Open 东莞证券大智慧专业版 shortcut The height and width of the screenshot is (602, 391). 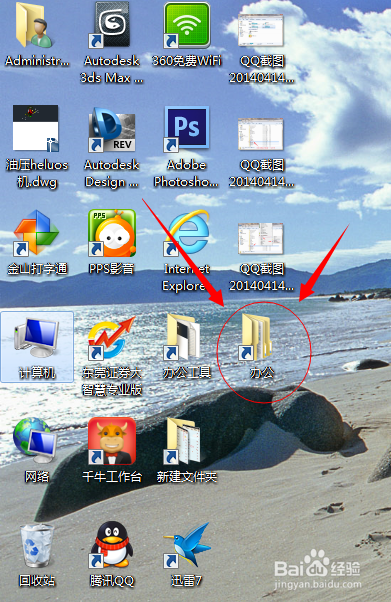(112, 338)
